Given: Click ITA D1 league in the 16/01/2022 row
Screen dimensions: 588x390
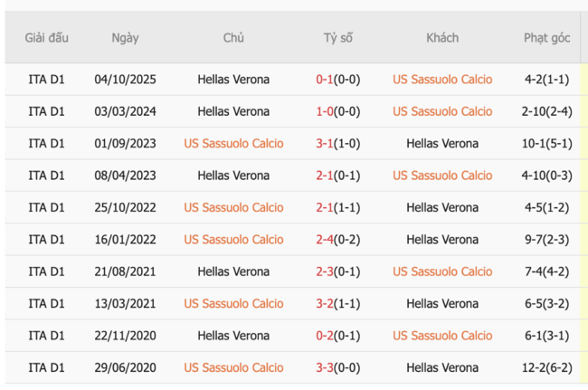Looking at the screenshot, I should (x=47, y=240).
